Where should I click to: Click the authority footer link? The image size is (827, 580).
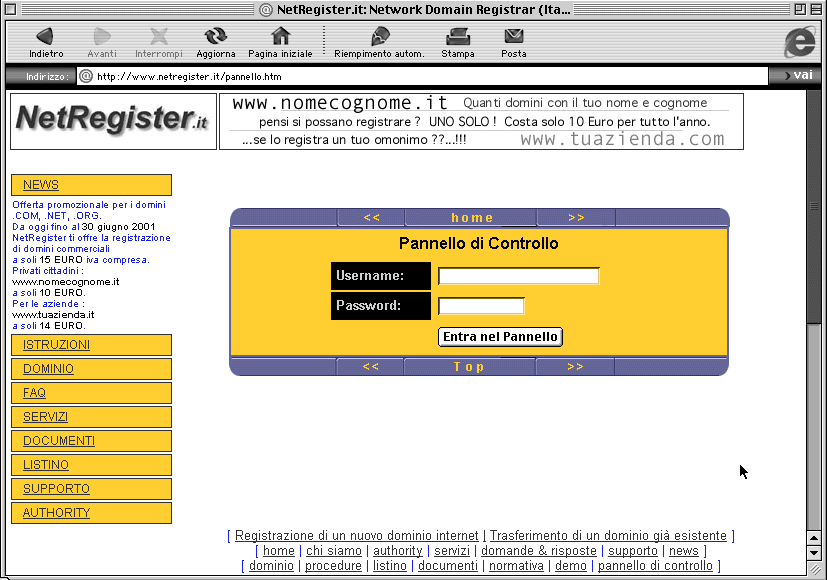[x=398, y=551]
